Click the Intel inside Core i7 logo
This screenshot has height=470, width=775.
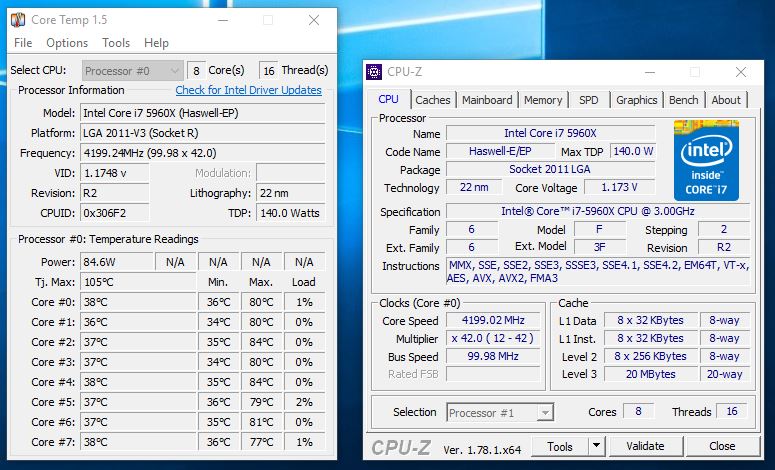[706, 160]
